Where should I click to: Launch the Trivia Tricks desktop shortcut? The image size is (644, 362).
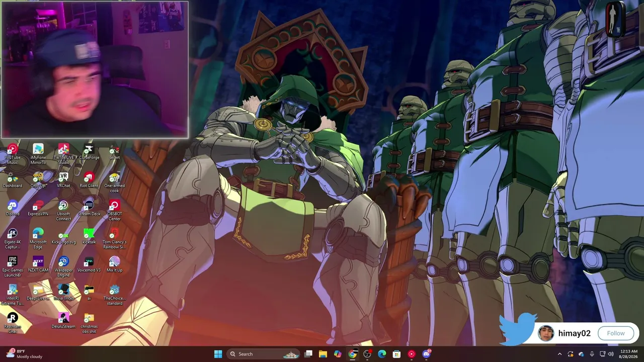tap(63, 292)
